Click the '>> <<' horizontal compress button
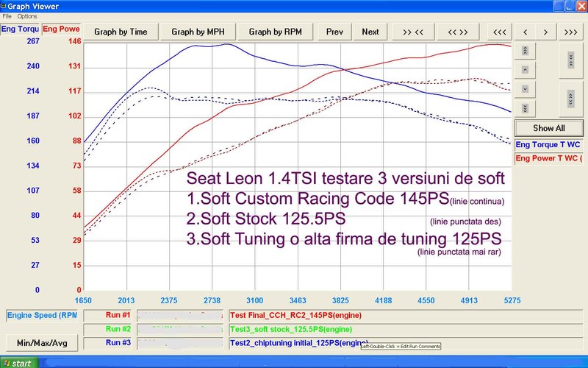 tap(413, 32)
